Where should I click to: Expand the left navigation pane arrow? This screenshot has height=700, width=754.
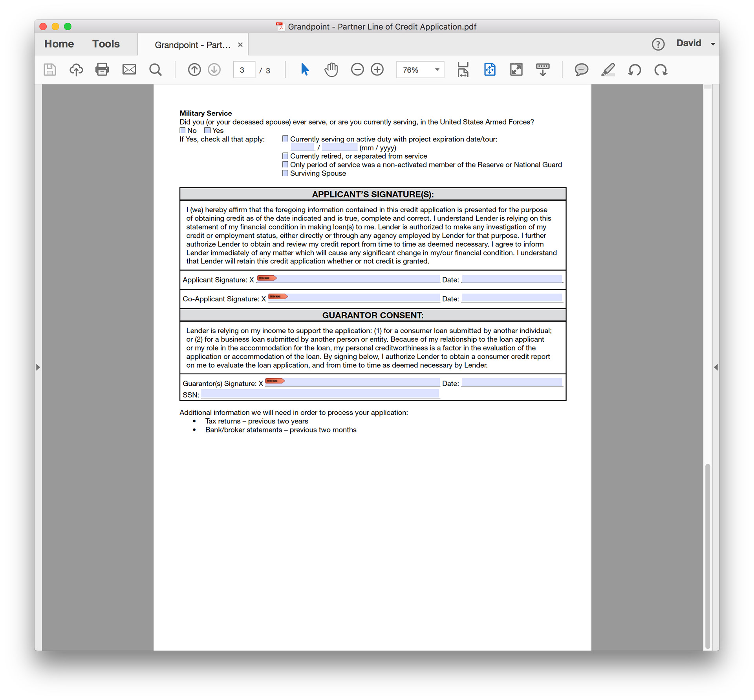[x=38, y=367]
